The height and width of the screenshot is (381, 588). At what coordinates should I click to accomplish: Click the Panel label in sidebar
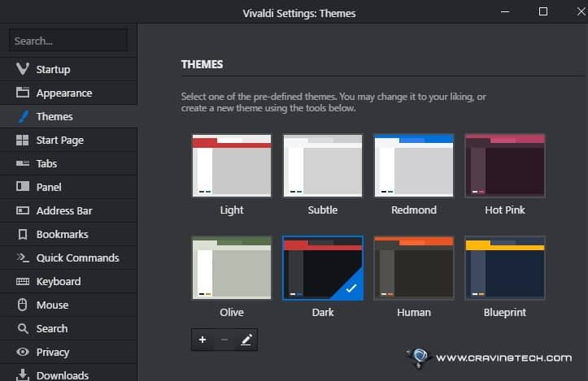pyautogui.click(x=49, y=187)
